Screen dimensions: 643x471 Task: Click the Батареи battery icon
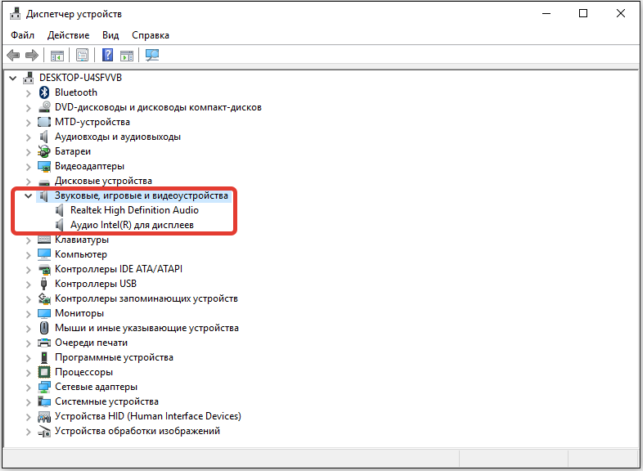pyautogui.click(x=44, y=151)
